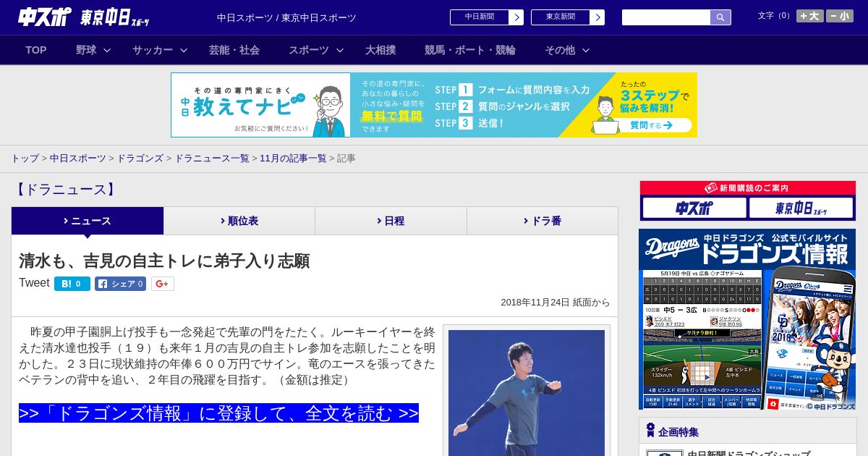Click the ドラゴンズ情報 mobile site ad

pyautogui.click(x=747, y=320)
